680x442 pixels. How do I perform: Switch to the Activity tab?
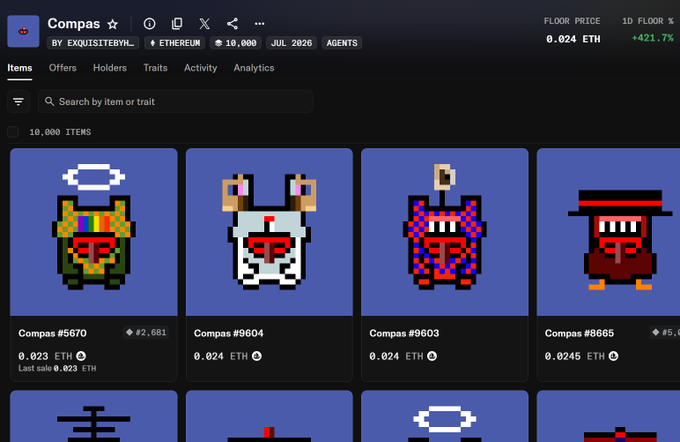pos(200,68)
